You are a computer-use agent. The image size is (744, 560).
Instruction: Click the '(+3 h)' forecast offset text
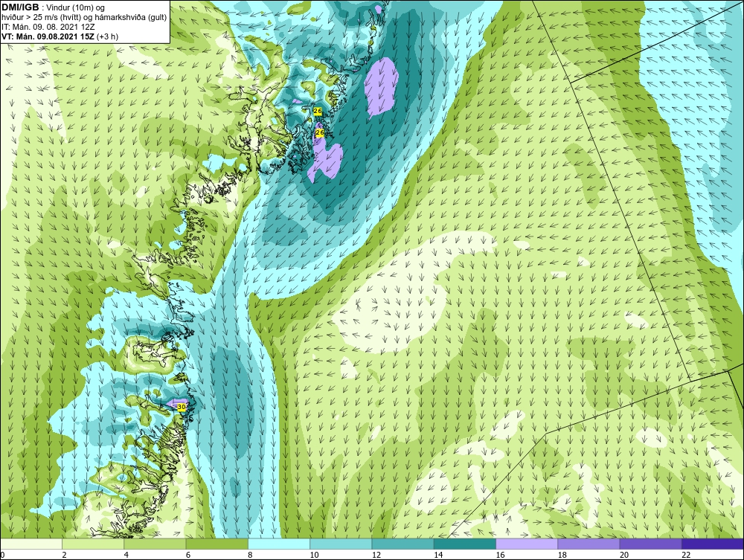(x=107, y=36)
